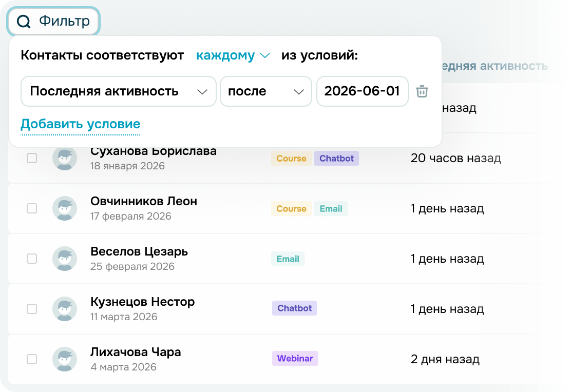Viewport: 570px width, 392px height.
Task: Click '1 день назад' for Веселов Цезарь
Action: pyautogui.click(x=447, y=259)
